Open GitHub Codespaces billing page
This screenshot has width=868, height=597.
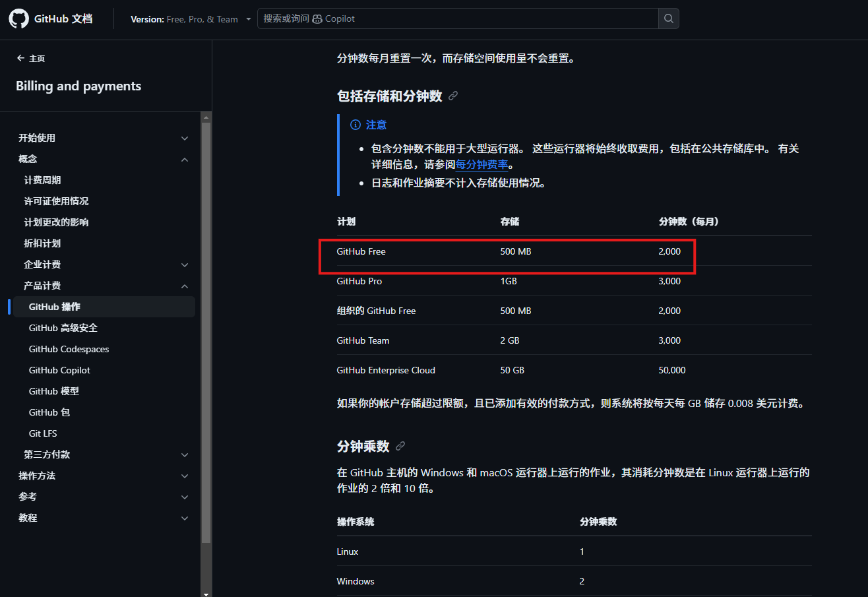(x=69, y=349)
